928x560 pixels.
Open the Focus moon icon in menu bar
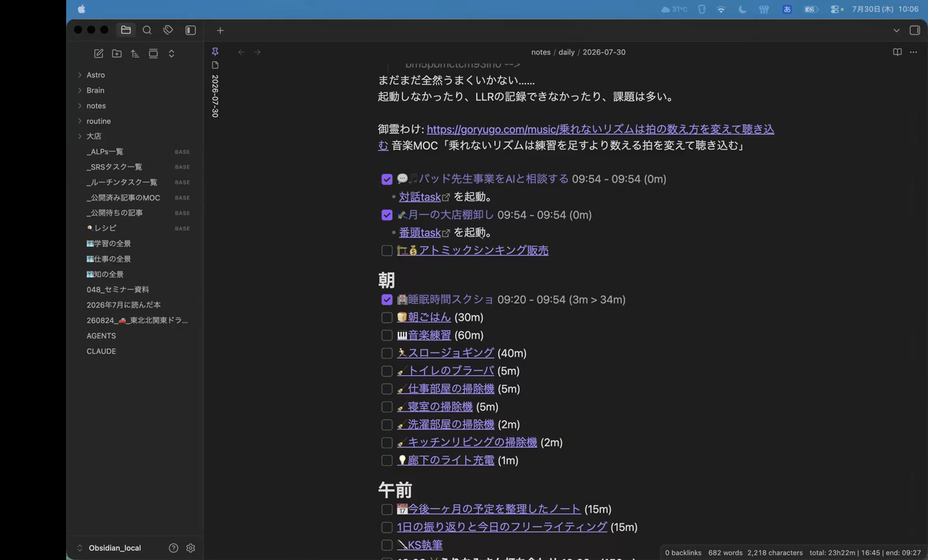742,9
